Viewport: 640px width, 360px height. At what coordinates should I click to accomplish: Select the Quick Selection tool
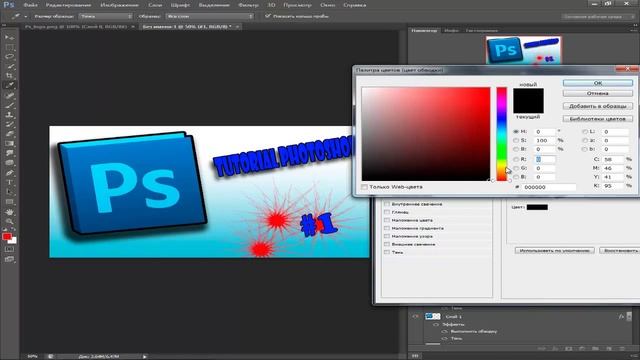coord(9,66)
